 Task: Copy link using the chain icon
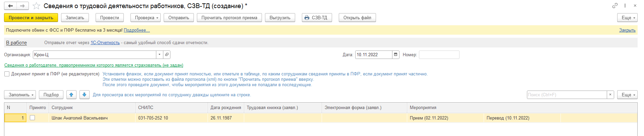(x=615, y=6)
